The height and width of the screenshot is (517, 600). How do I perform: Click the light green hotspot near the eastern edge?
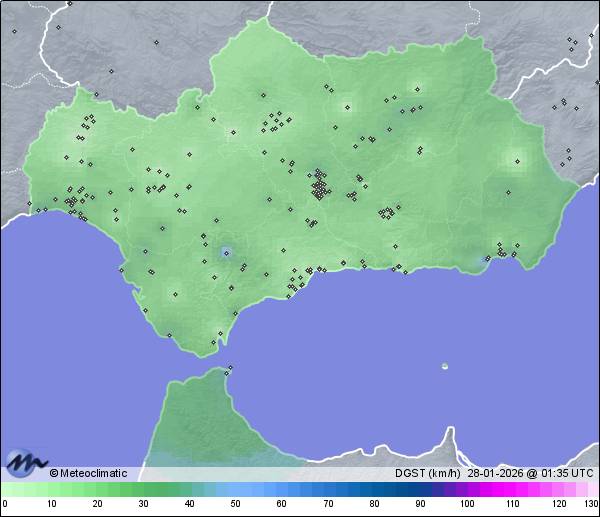517,157
